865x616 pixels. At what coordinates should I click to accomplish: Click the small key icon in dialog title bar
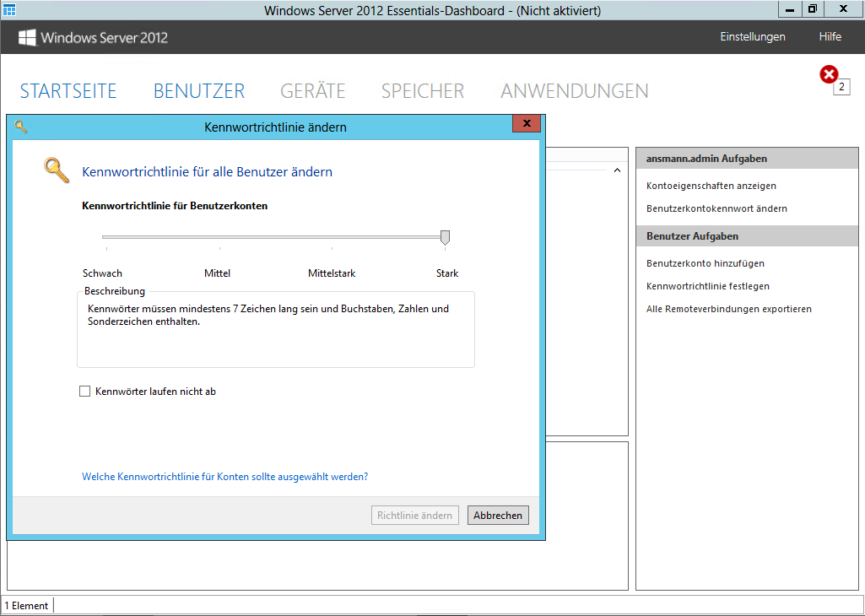21,127
